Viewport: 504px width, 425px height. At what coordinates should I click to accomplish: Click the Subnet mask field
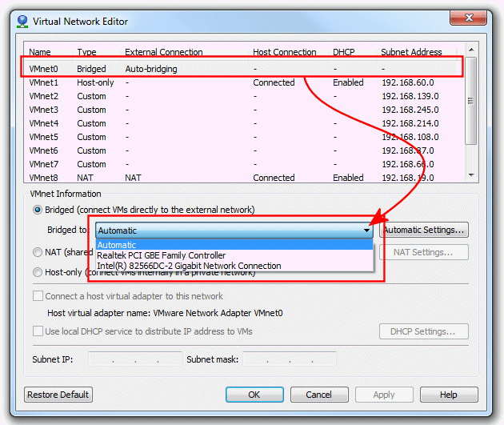click(x=290, y=359)
